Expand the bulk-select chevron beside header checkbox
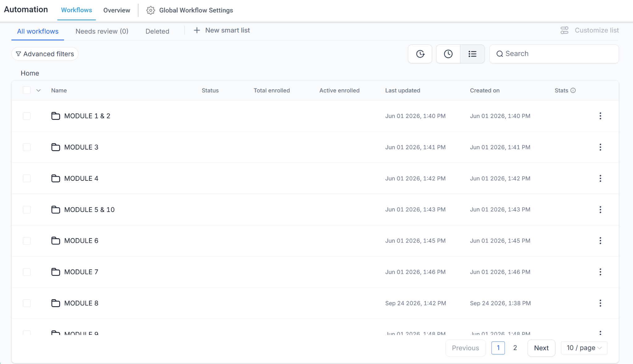The image size is (633, 364). click(38, 91)
